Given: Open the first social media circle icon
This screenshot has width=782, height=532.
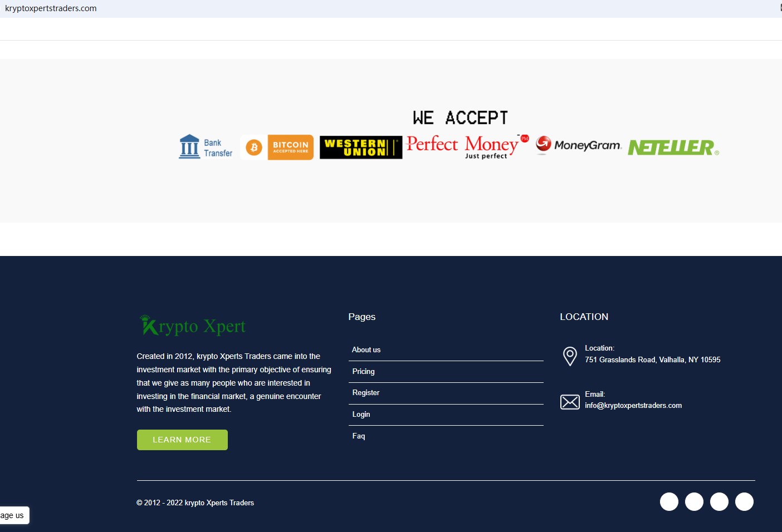Looking at the screenshot, I should [669, 501].
